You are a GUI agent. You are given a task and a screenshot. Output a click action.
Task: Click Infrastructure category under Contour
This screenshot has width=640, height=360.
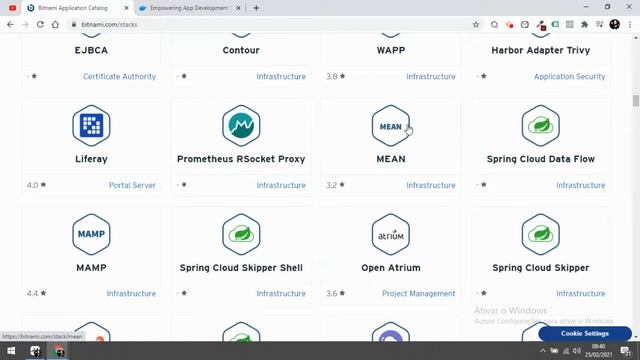281,77
